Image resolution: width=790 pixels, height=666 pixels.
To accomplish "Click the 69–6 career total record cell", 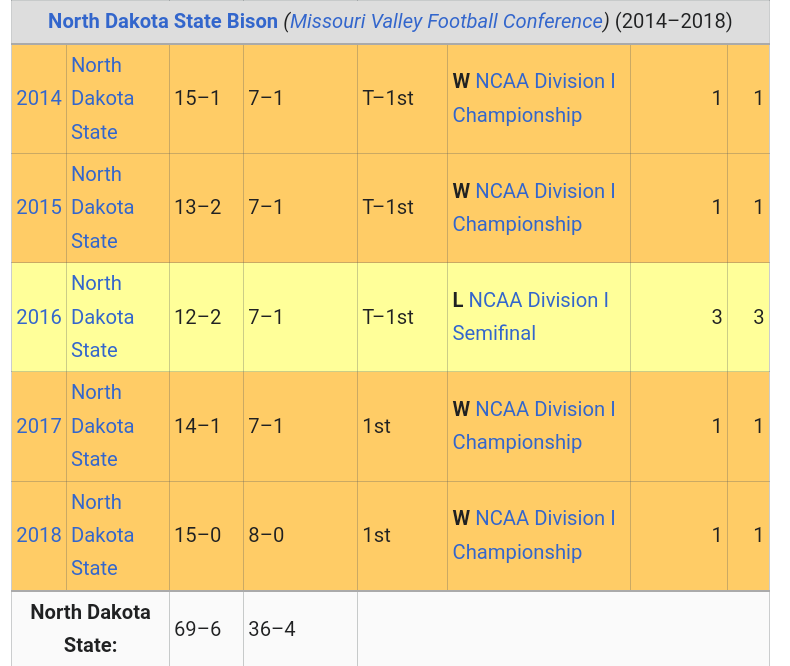I will coord(198,629).
